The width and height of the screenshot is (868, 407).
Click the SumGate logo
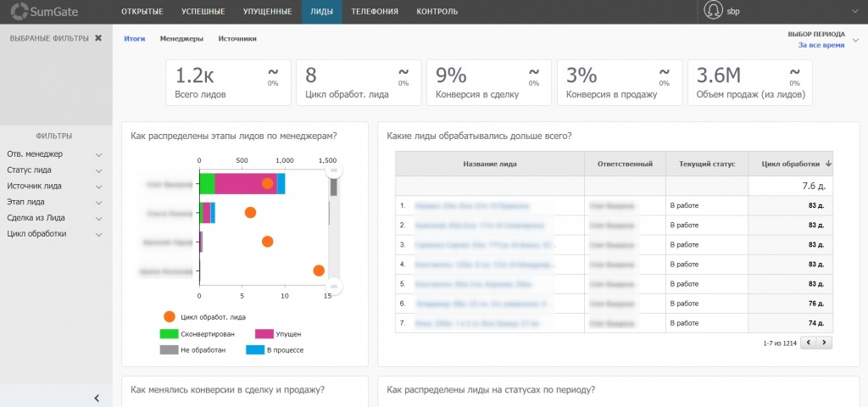point(42,11)
